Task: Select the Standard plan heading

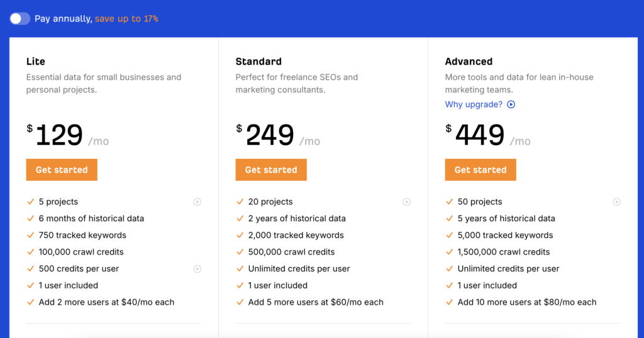Action: pyautogui.click(x=258, y=62)
